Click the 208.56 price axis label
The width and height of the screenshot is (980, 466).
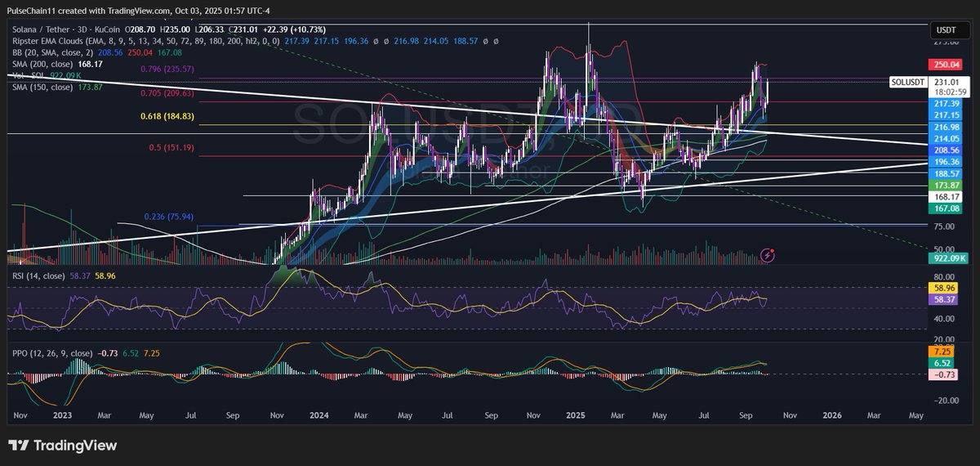[946, 151]
